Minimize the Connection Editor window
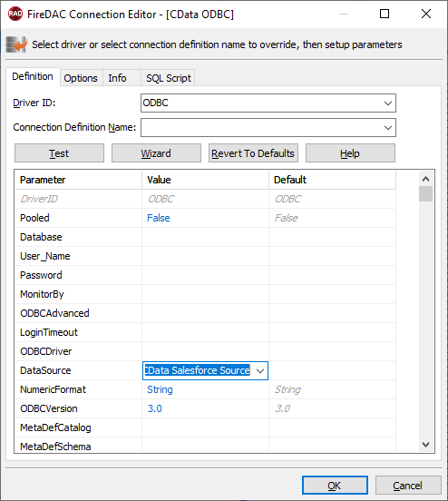The image size is (448, 501). [344, 14]
